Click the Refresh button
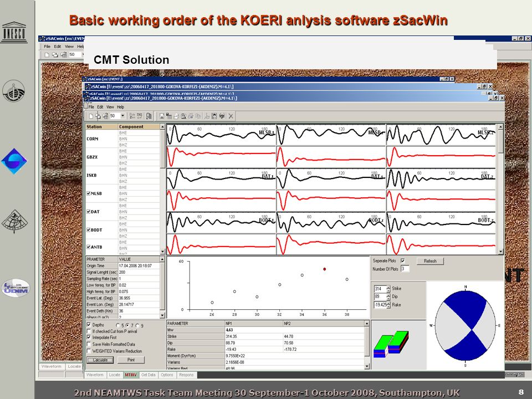The width and height of the screenshot is (532, 399). coord(430,261)
